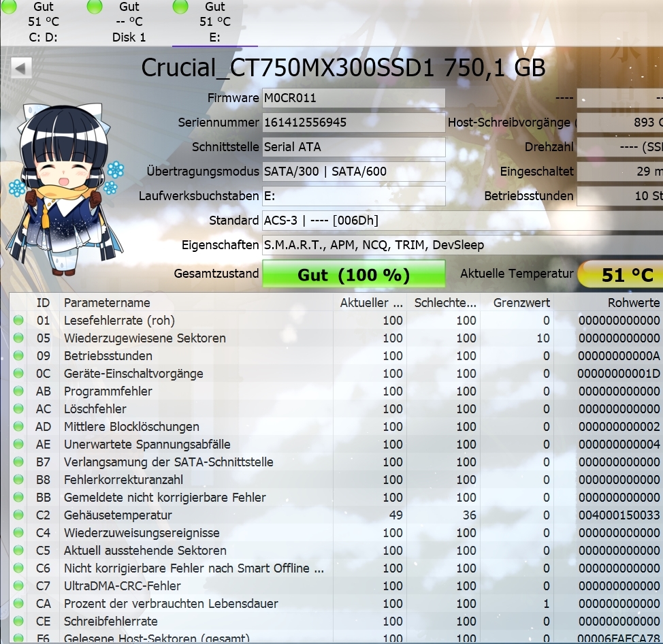The height and width of the screenshot is (644, 663).
Task: Click the Drehzahl value field
Action: coord(620,147)
